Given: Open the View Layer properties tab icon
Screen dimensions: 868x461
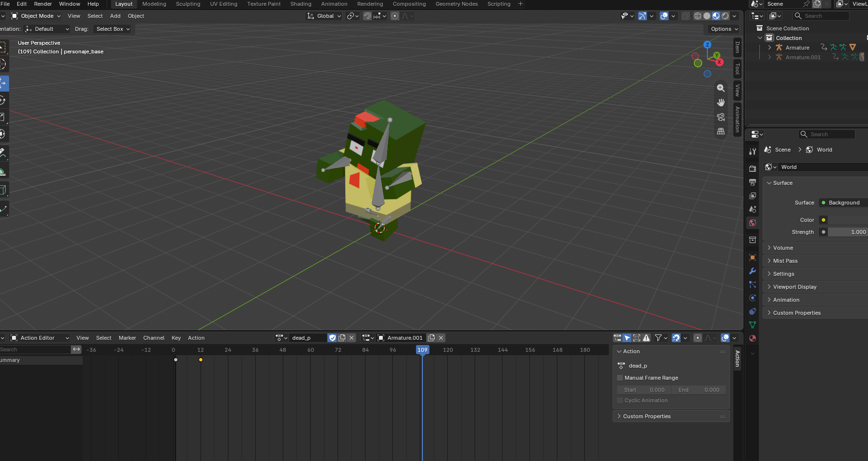Looking at the screenshot, I should coord(753,196).
